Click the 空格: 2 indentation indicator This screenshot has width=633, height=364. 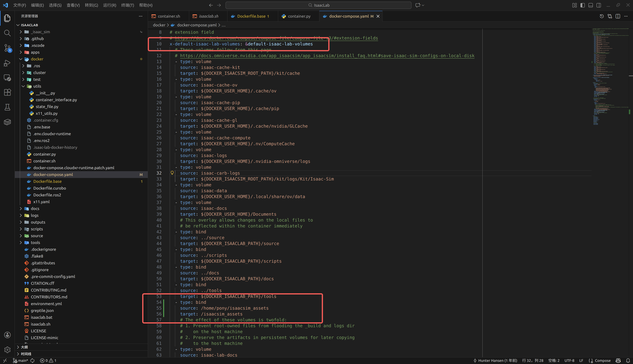click(554, 361)
